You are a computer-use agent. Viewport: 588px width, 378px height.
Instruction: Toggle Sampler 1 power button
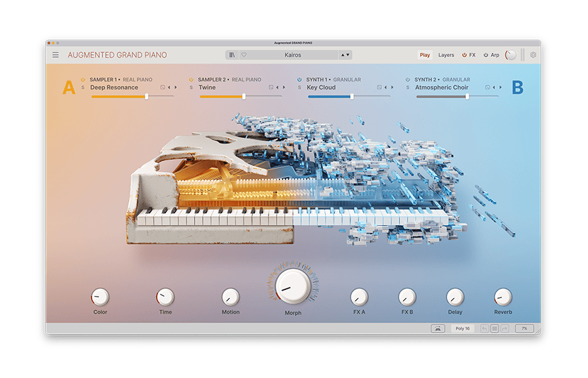point(83,79)
